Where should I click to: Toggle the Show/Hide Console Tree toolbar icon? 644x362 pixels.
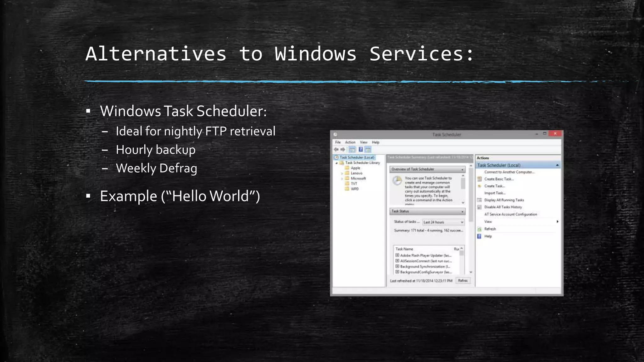point(352,150)
